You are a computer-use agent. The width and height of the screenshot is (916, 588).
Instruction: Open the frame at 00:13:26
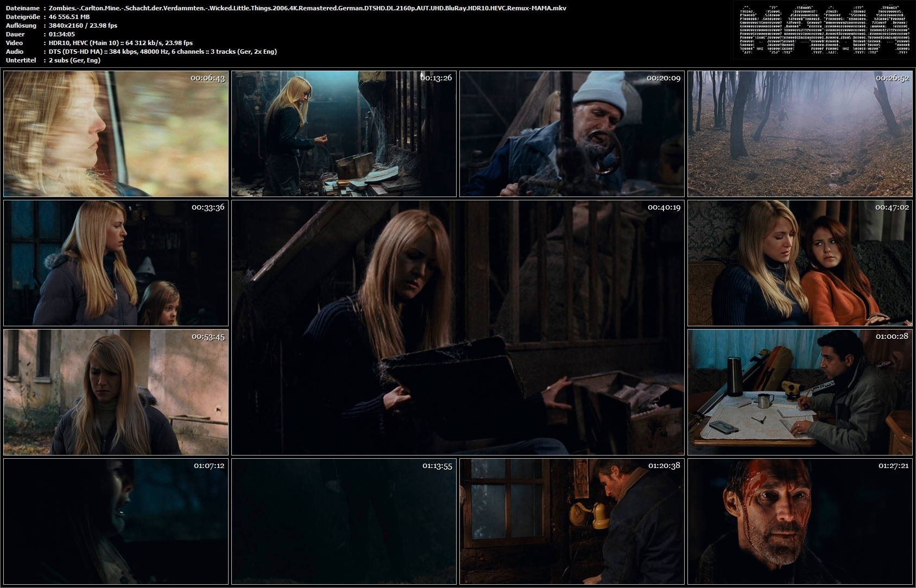coord(344,134)
